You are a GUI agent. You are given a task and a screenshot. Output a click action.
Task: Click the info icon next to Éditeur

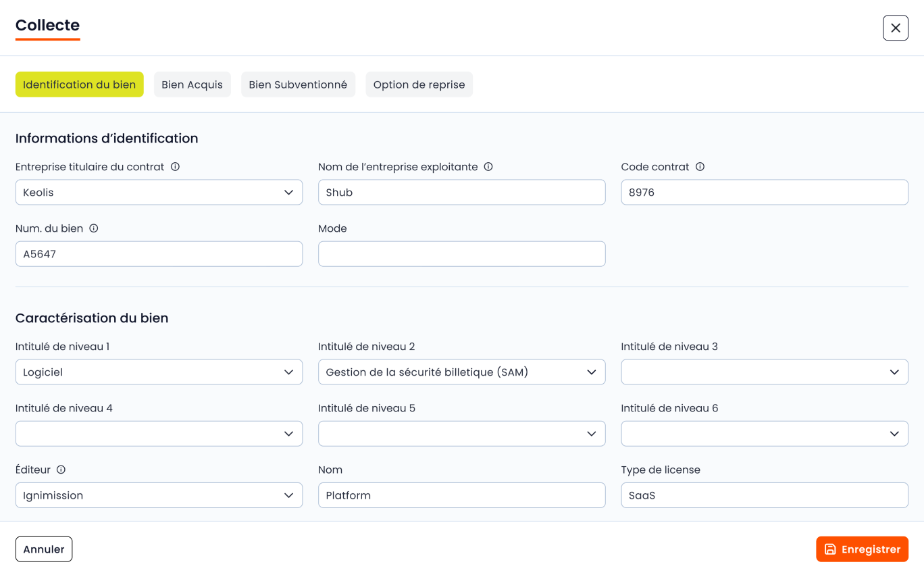61,470
